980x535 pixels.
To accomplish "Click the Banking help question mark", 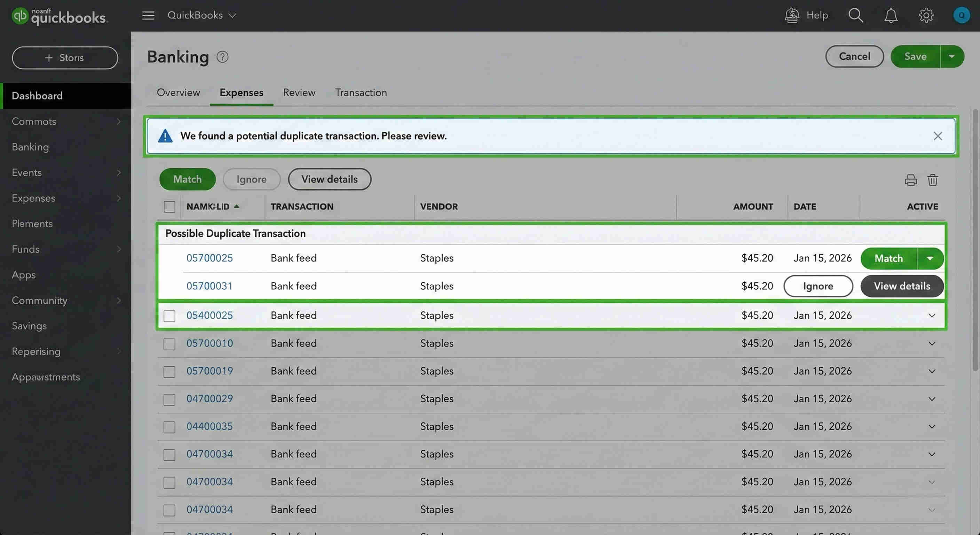I will pos(222,57).
